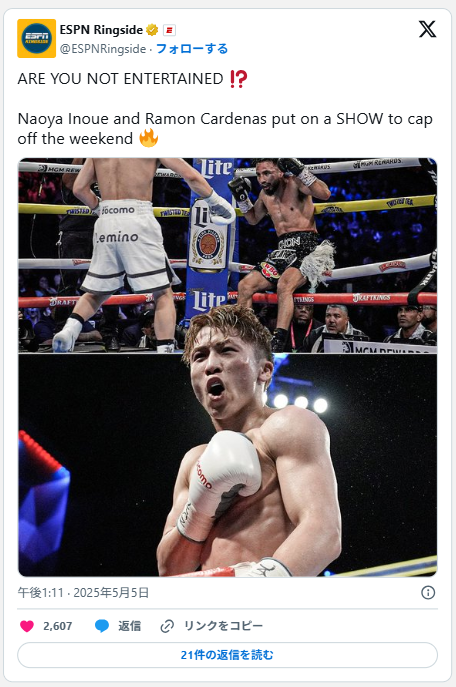Open the X logo link

[x=427, y=29]
